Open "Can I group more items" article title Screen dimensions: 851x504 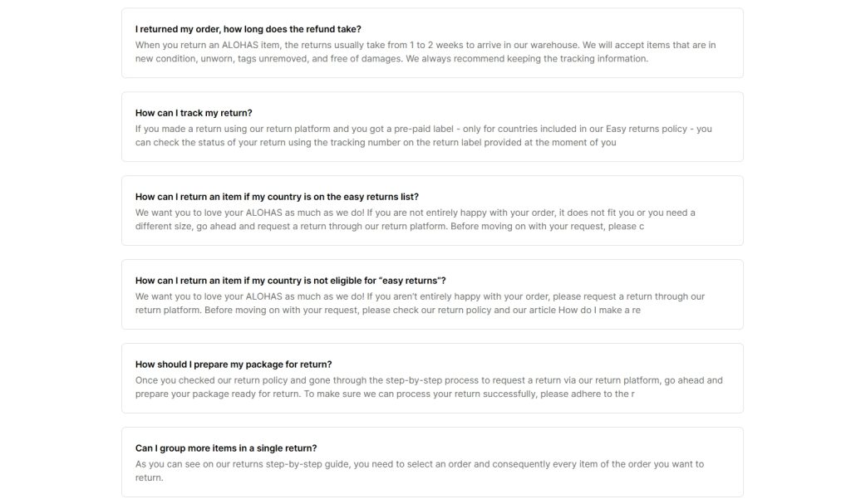226,448
